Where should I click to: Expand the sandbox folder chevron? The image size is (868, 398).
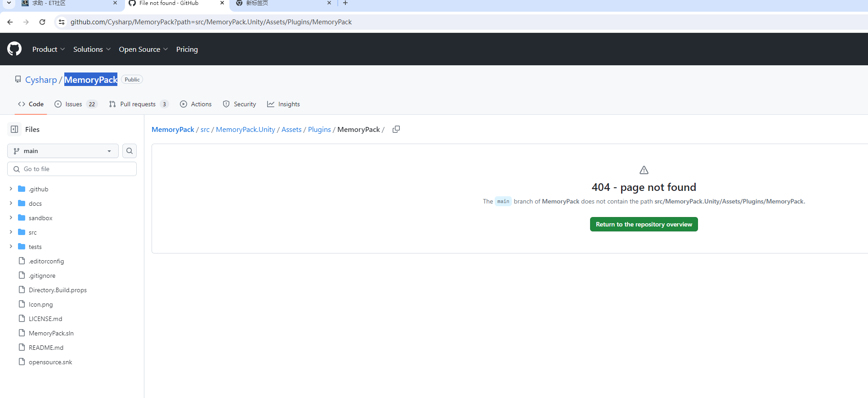11,218
